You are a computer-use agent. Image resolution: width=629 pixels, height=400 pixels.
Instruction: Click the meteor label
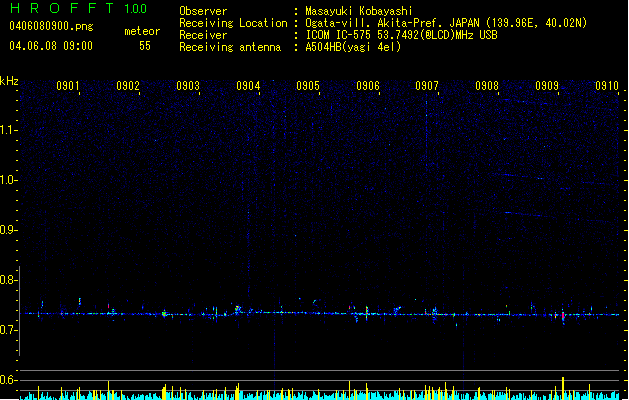pyautogui.click(x=142, y=31)
